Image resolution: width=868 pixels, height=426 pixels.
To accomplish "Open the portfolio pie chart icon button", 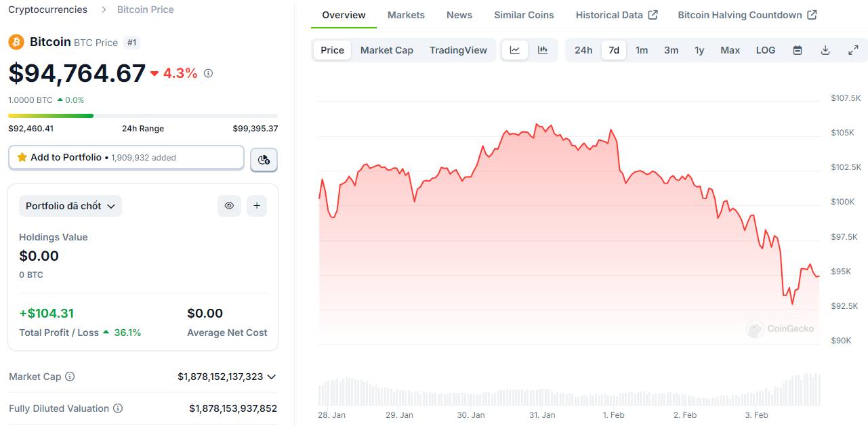I will pos(264,160).
